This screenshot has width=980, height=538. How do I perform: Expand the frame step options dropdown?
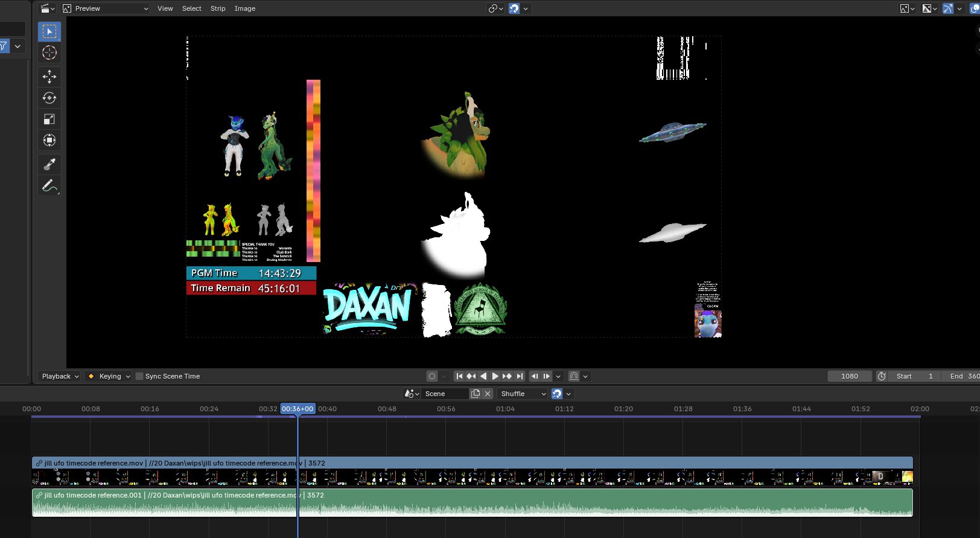click(558, 376)
